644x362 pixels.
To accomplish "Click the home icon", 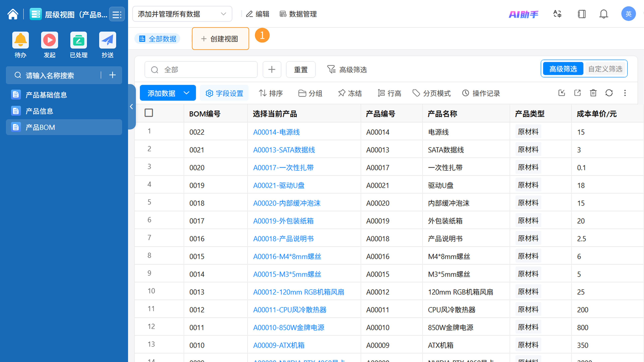I will coord(13,14).
